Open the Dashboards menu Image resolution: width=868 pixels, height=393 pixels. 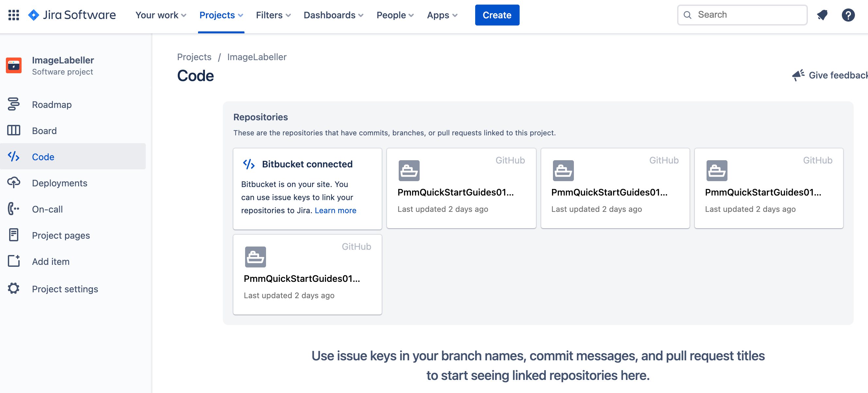click(x=333, y=15)
